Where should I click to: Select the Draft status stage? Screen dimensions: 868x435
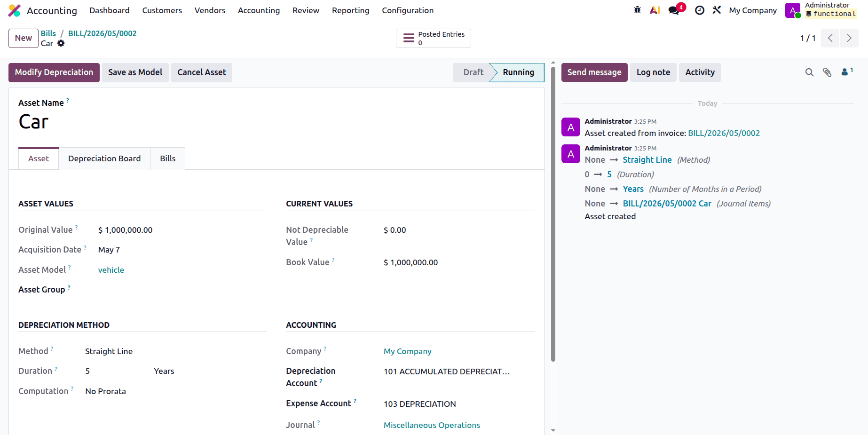coord(472,72)
